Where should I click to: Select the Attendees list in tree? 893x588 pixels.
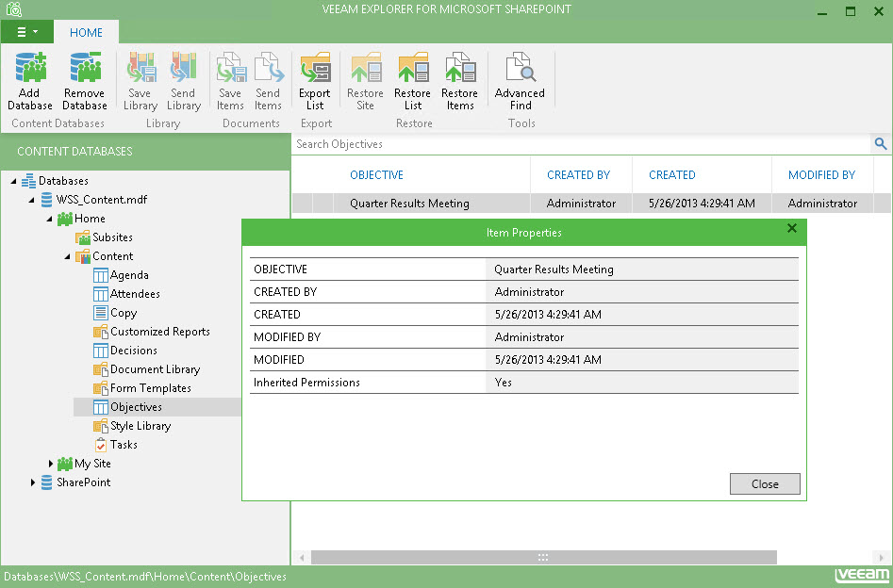tap(135, 294)
